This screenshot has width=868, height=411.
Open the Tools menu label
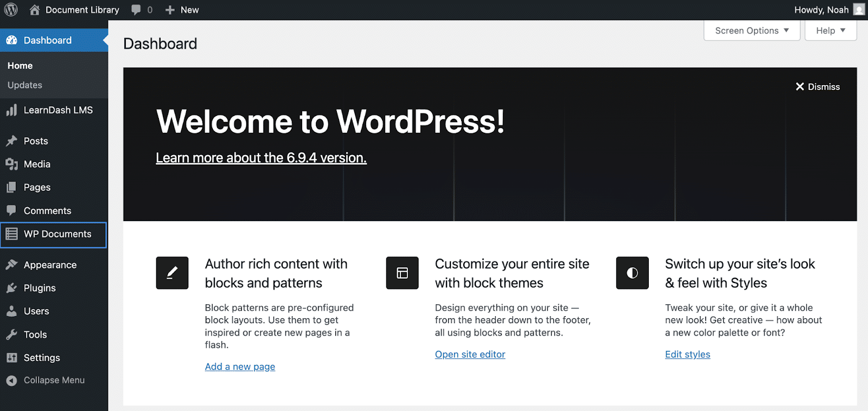(35, 335)
